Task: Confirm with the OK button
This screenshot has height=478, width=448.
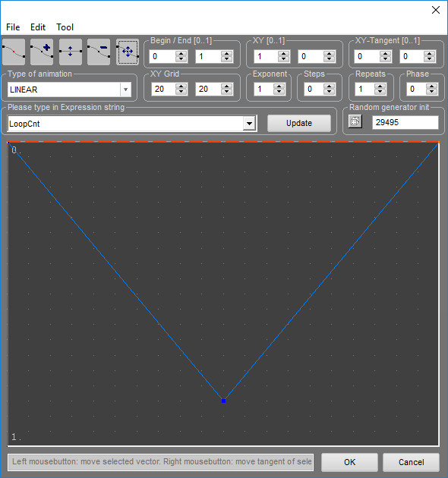Action: [x=349, y=462]
